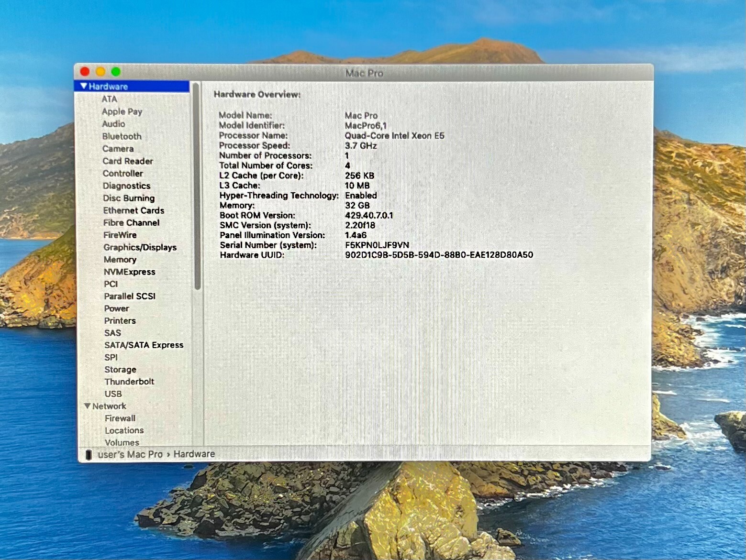Select Memory in the sidebar

click(x=120, y=260)
